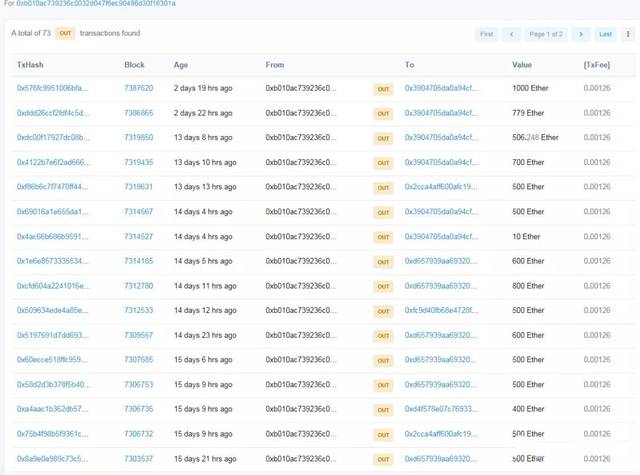Open the vertical dots options menu
The height and width of the screenshot is (475, 640).
tap(629, 34)
